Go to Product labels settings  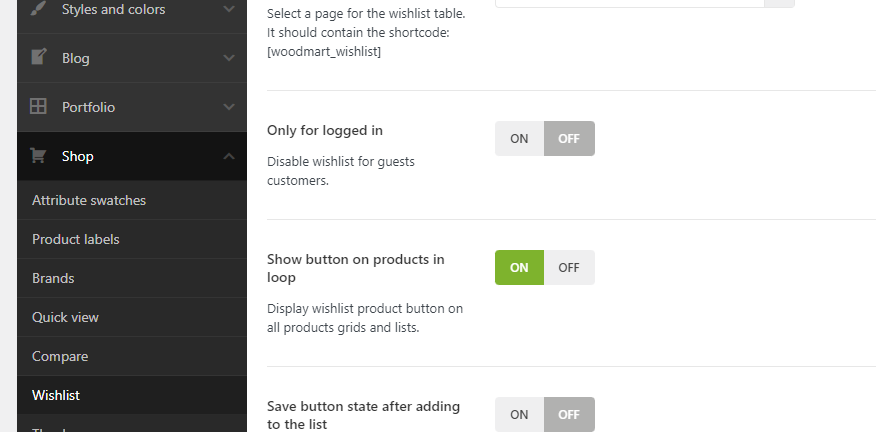tap(75, 239)
